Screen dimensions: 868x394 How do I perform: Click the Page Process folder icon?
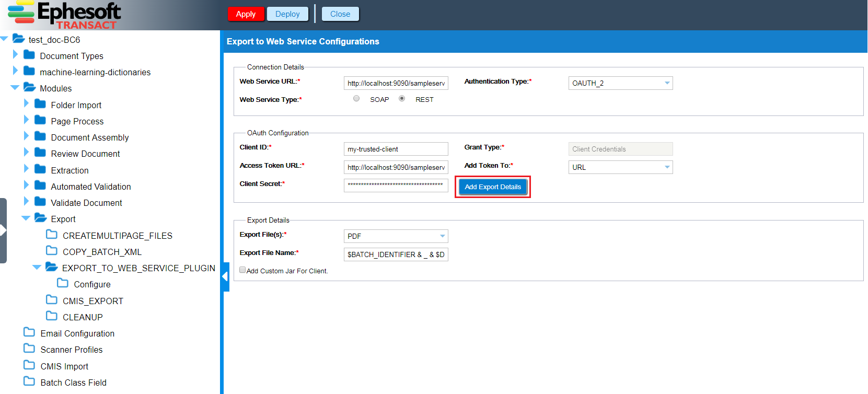[40, 120]
